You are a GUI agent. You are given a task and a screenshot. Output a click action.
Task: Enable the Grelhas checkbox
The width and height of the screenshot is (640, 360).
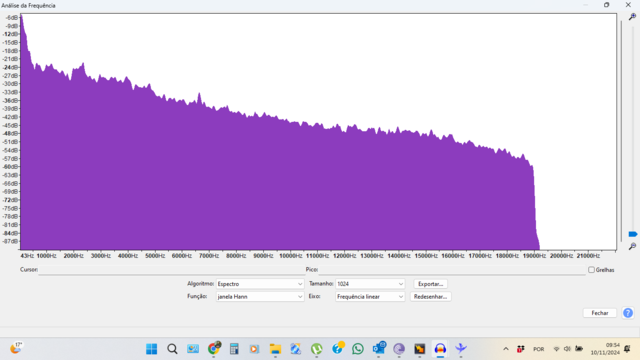tap(591, 270)
